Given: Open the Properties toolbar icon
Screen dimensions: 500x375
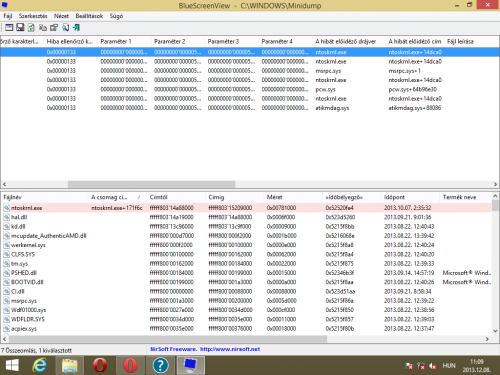Looking at the screenshot, I should (54, 28).
